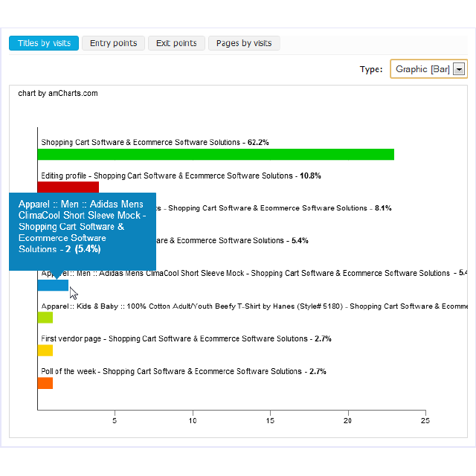
Task: Follow the chart by amCharts.com link
Action: (58, 94)
